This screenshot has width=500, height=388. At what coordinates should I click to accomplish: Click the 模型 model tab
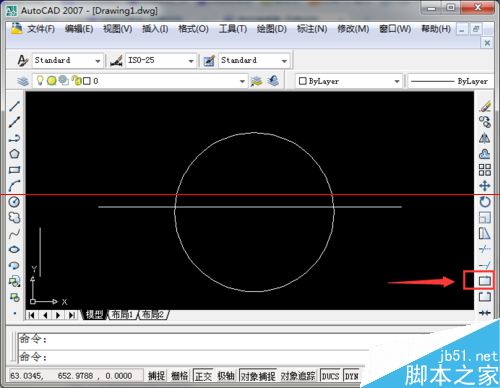[x=94, y=314]
